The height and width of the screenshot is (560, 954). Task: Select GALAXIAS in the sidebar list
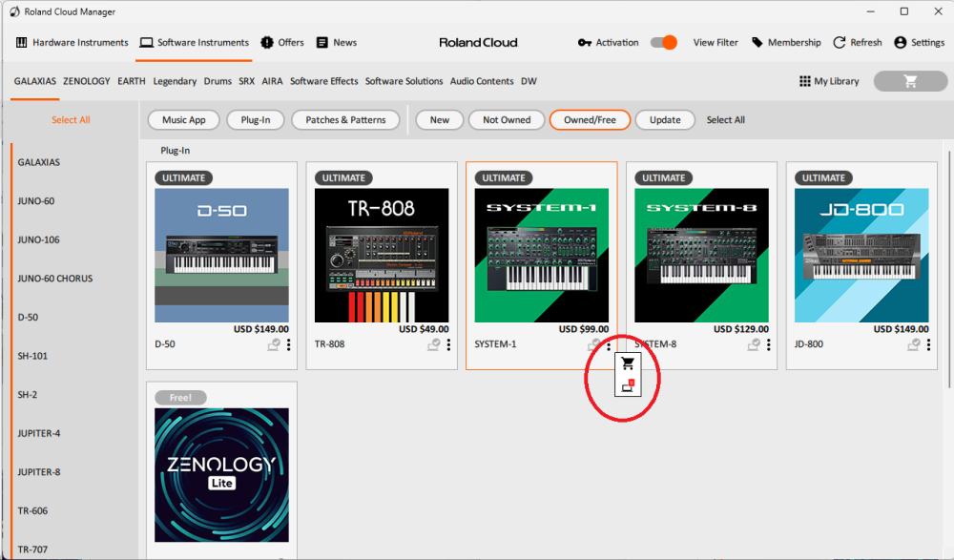[x=39, y=162]
